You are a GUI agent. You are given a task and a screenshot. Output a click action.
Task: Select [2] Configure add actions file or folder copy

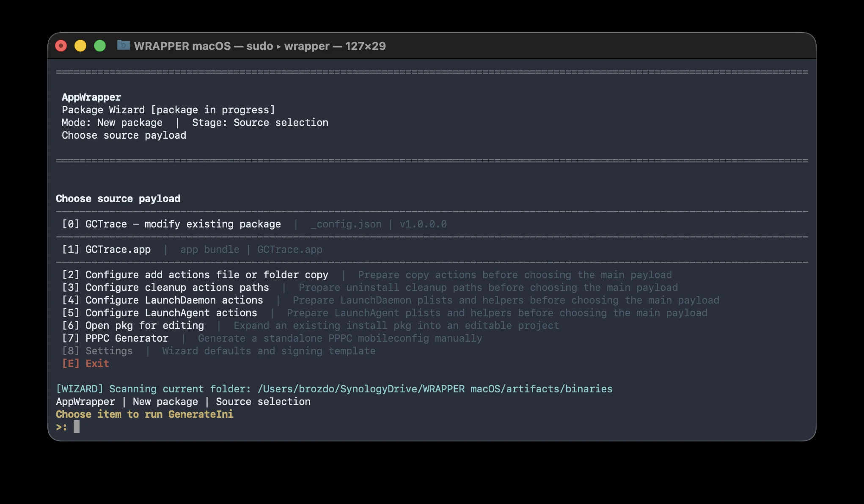195,275
